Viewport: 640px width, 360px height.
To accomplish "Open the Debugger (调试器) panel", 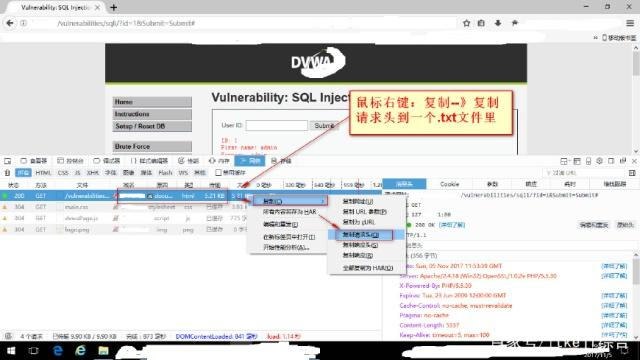I will coord(107,161).
